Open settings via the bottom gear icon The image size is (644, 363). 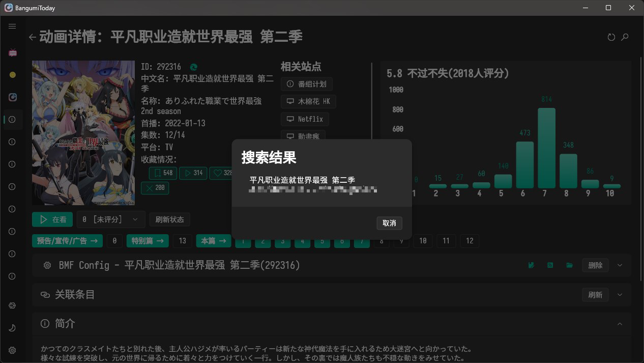12,350
